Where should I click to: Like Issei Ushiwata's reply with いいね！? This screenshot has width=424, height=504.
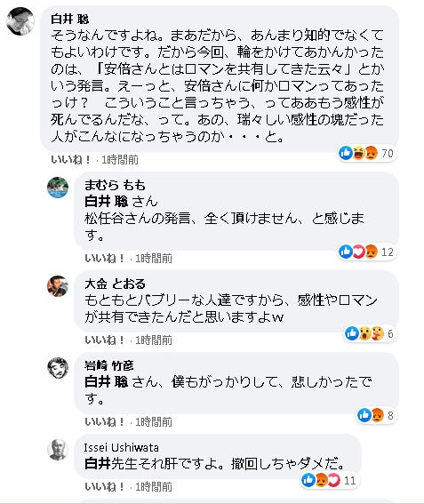105,487
